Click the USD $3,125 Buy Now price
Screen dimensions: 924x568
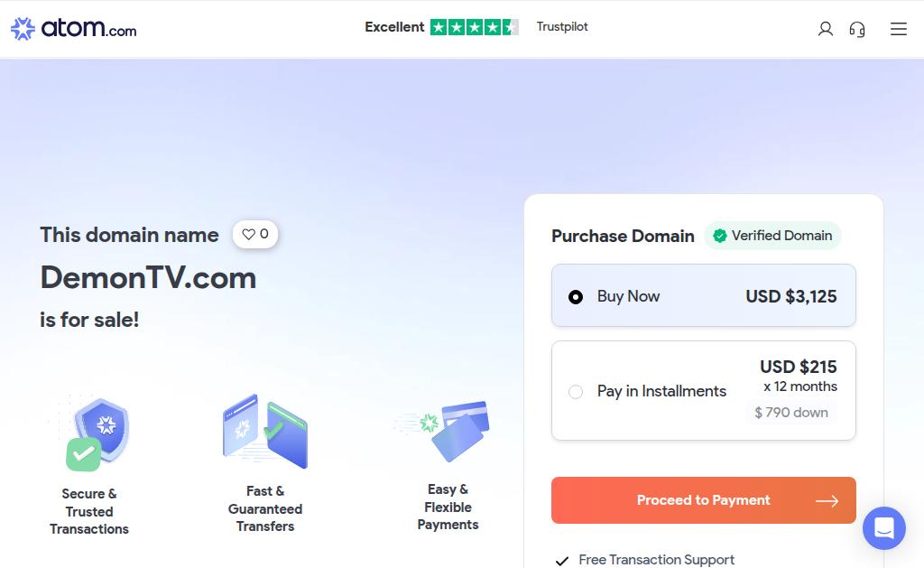[791, 296]
